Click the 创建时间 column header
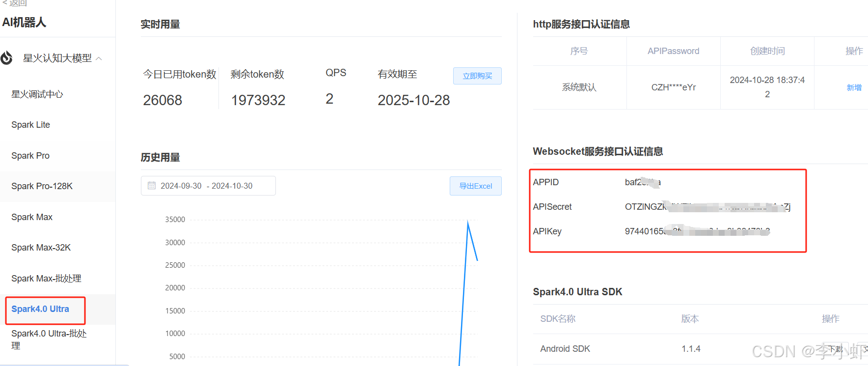The image size is (868, 366). tap(767, 51)
